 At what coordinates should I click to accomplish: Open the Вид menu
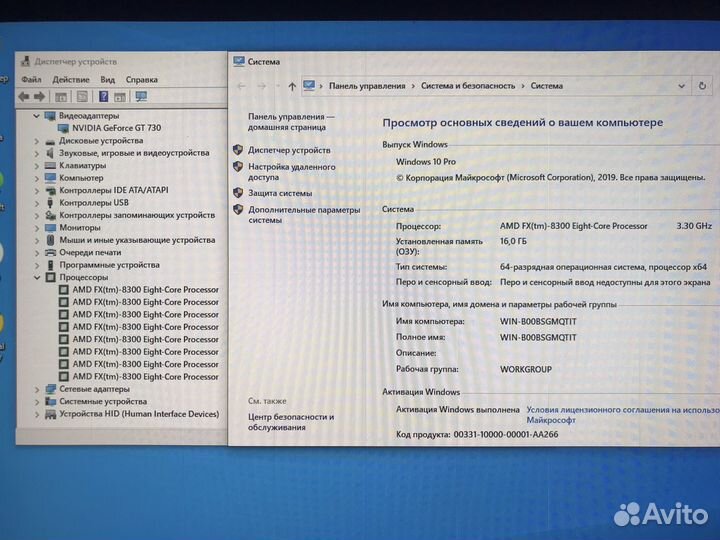(x=107, y=79)
